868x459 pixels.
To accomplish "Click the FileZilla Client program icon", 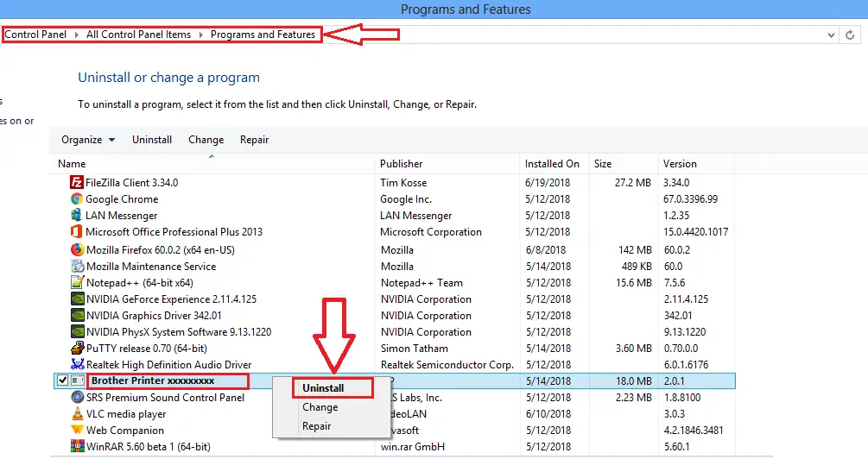I will coord(76,182).
